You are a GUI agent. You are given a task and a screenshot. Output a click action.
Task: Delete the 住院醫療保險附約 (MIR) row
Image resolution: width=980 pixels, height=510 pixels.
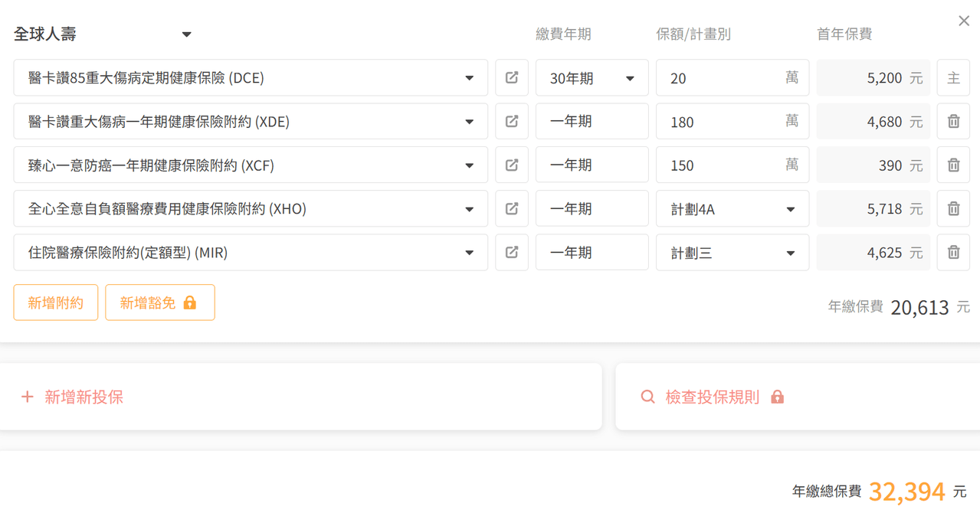pyautogui.click(x=953, y=252)
